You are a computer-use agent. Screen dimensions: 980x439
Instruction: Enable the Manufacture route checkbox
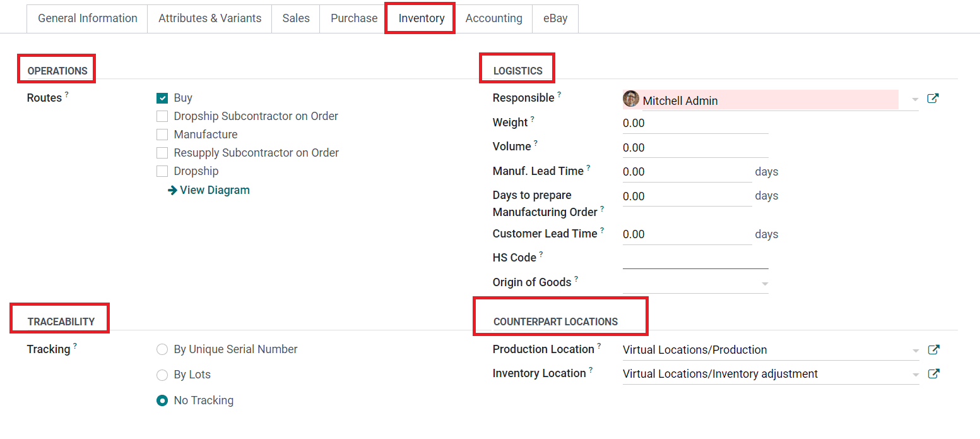[x=162, y=135]
